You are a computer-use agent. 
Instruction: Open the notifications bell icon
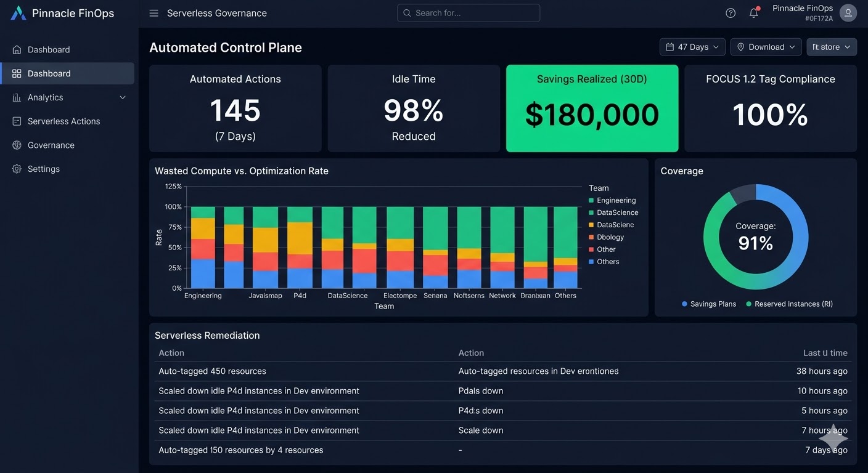click(754, 13)
